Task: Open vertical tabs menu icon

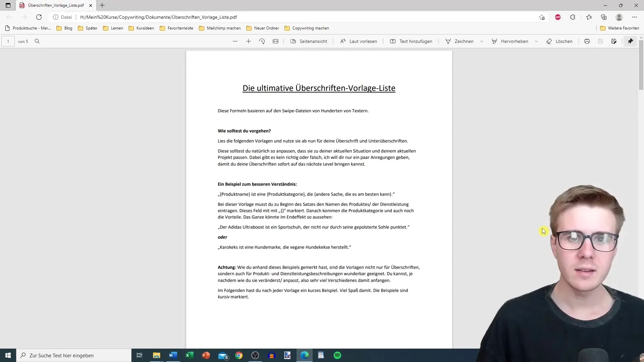Action: 8,5
